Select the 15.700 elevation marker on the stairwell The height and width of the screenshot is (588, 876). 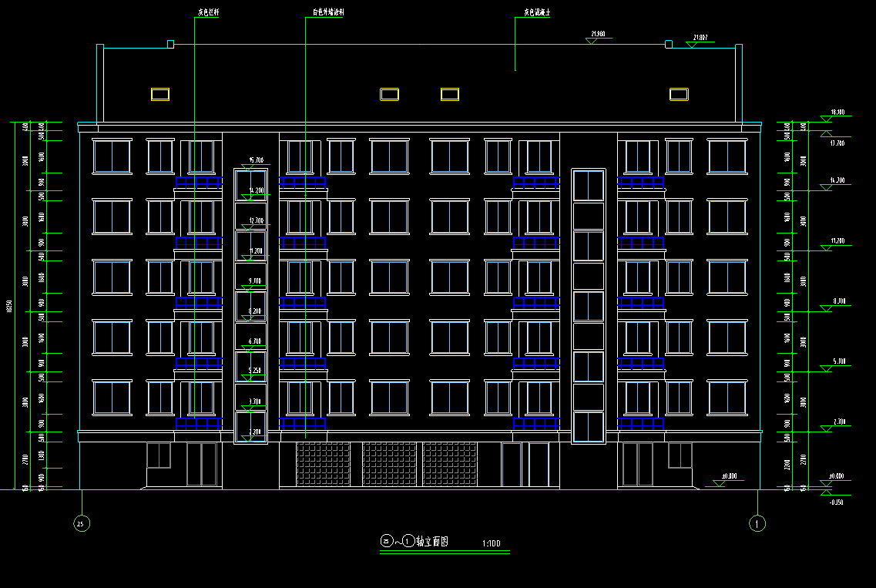[256, 160]
